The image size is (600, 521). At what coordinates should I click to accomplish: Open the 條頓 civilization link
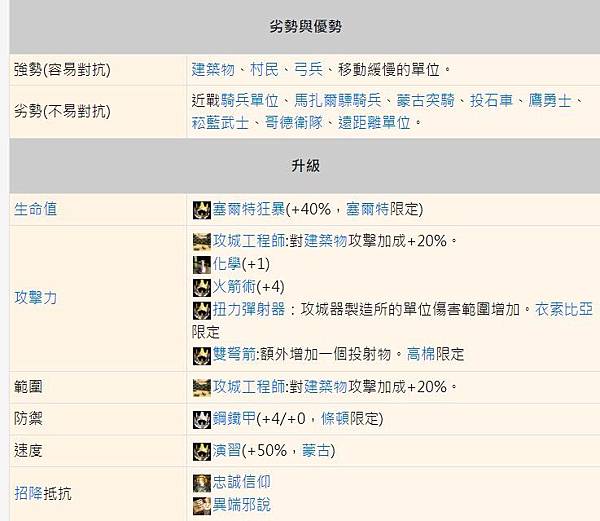coord(335,418)
